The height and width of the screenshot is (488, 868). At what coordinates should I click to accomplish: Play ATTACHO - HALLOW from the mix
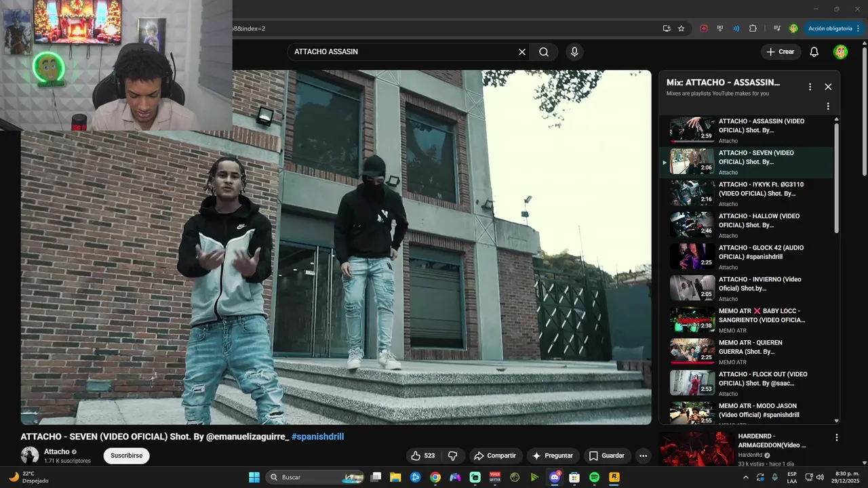pyautogui.click(x=746, y=226)
